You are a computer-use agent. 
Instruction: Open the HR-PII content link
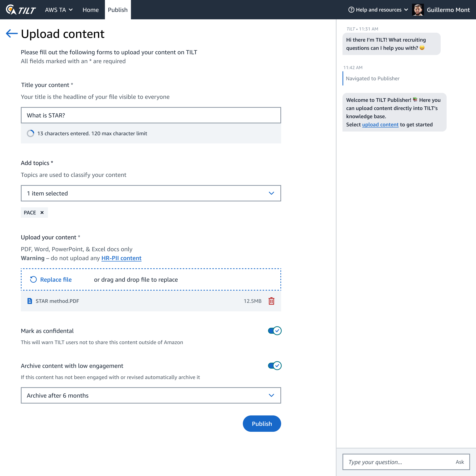[121, 258]
